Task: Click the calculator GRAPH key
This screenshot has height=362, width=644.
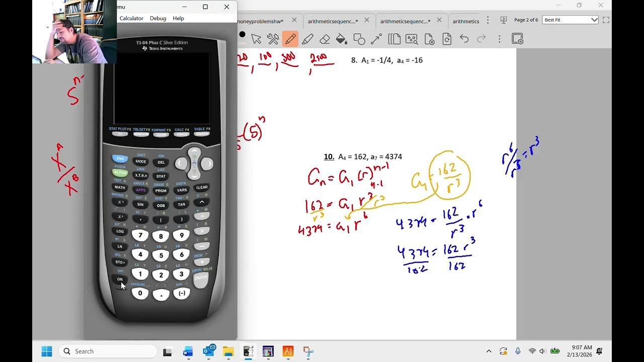Action: (x=202, y=134)
